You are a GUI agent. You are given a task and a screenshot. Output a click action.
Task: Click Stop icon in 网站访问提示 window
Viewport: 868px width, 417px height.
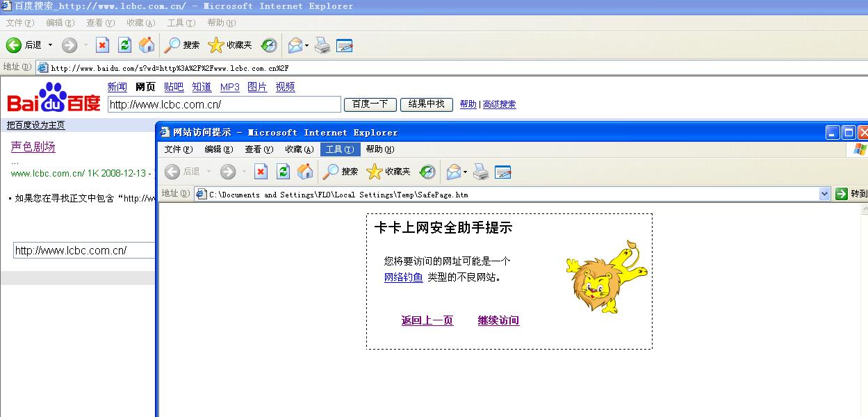261,172
